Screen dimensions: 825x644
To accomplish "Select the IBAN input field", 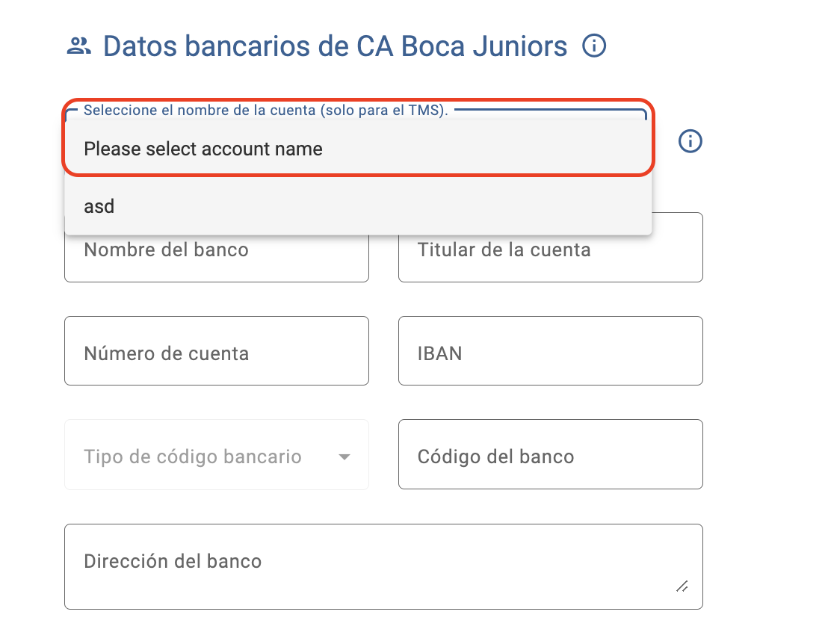I will point(550,351).
